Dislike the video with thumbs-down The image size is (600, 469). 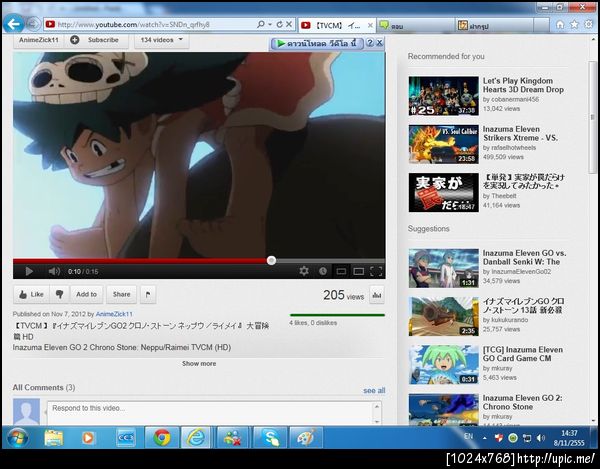tap(59, 294)
